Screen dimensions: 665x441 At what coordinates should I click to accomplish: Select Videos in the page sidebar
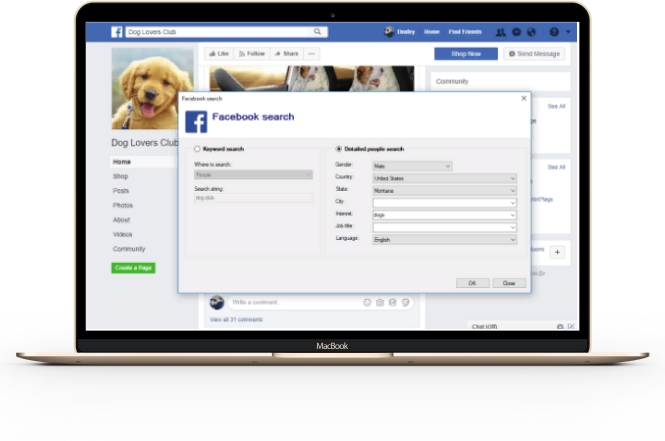[x=123, y=234]
